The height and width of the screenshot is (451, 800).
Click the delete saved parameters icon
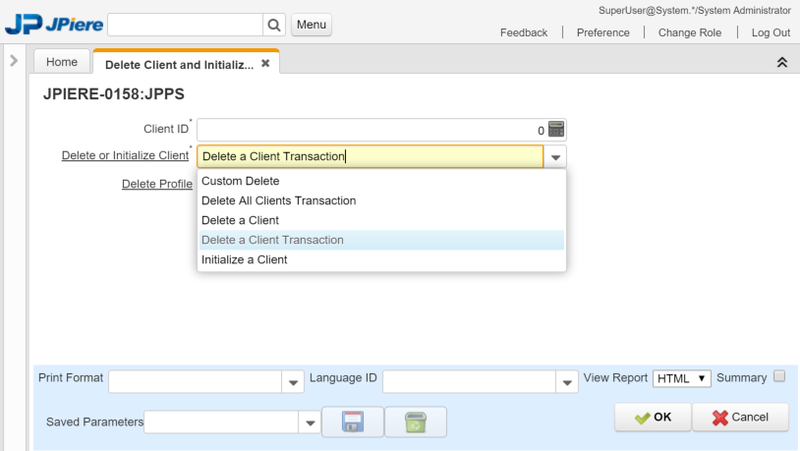(x=415, y=423)
